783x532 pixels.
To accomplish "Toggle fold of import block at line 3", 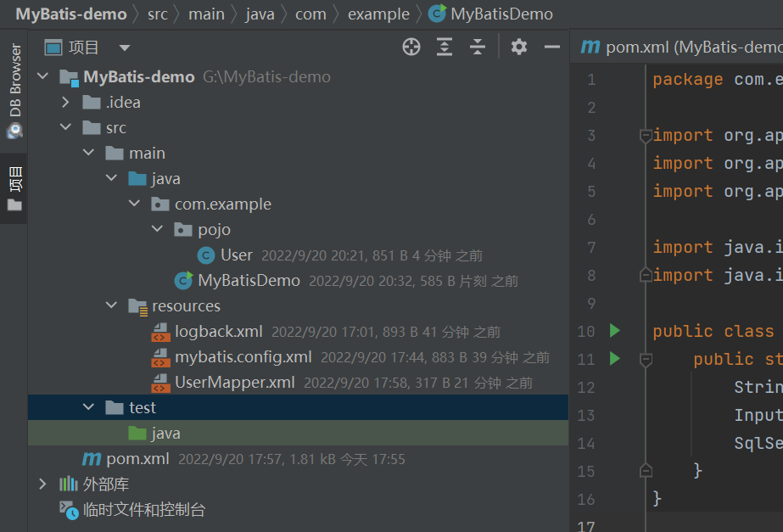I will (646, 136).
